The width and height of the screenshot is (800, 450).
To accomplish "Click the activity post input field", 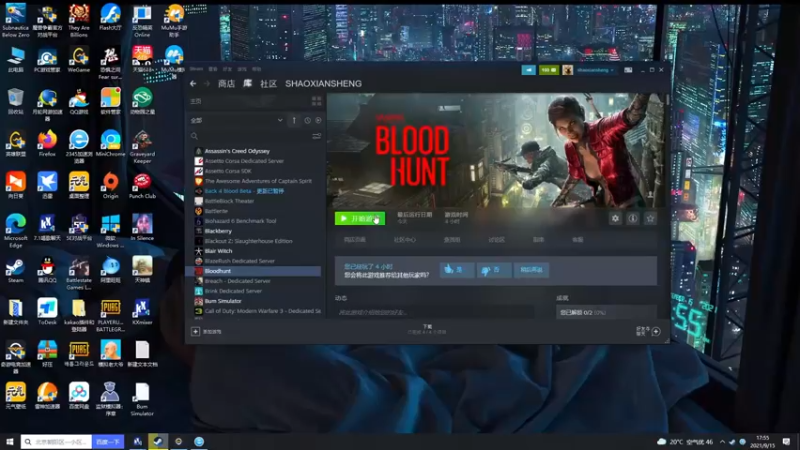I will tap(434, 312).
